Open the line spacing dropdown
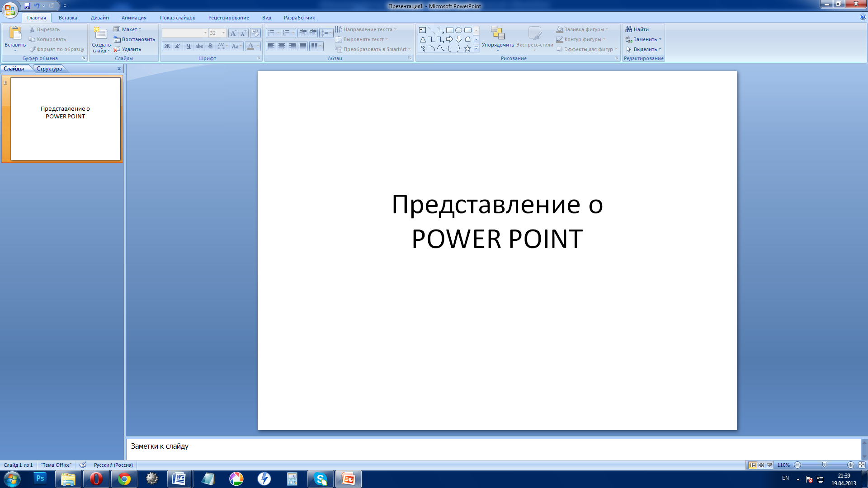Screen dimensions: 868x488 [x=326, y=33]
